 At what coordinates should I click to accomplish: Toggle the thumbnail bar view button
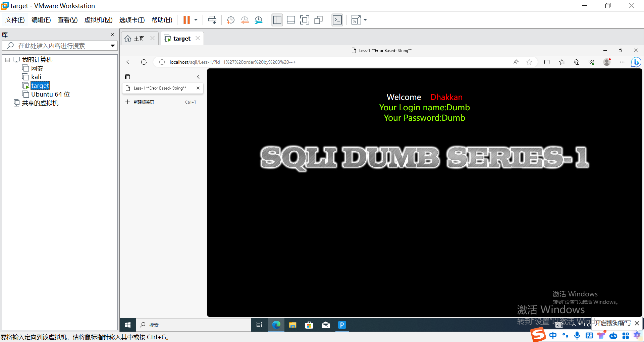(291, 20)
